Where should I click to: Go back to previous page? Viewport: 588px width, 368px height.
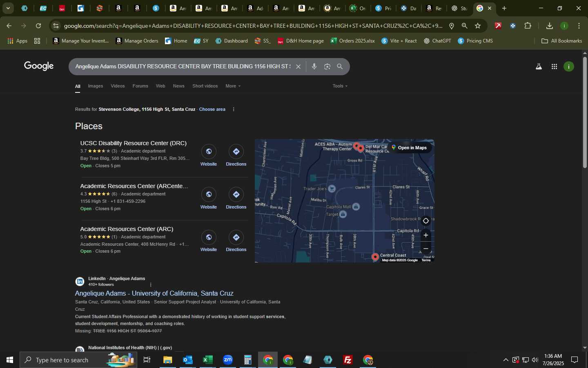[9, 26]
